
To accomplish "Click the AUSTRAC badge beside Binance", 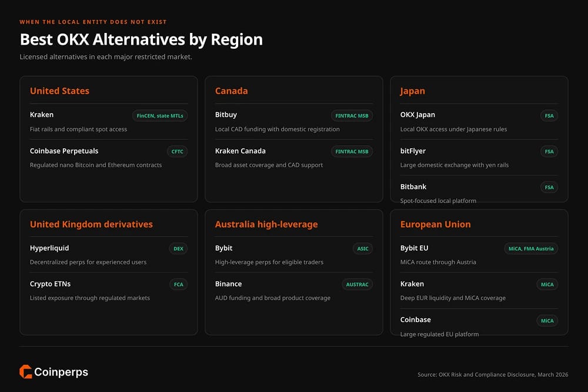I will 357,284.
